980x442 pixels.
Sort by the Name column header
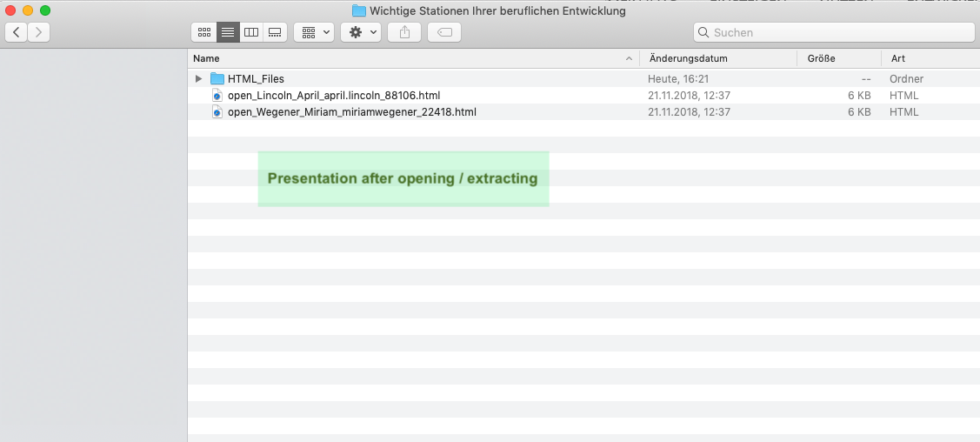pos(207,58)
